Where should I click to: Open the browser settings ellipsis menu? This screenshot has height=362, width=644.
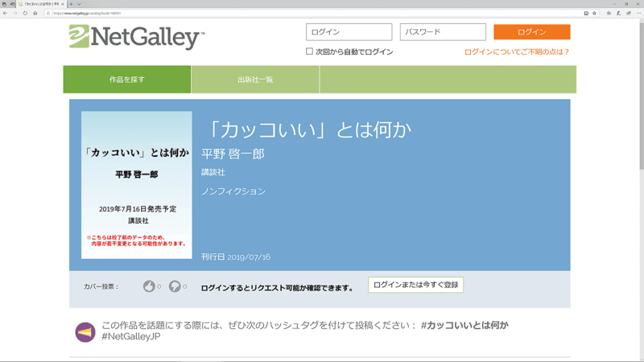(638, 13)
